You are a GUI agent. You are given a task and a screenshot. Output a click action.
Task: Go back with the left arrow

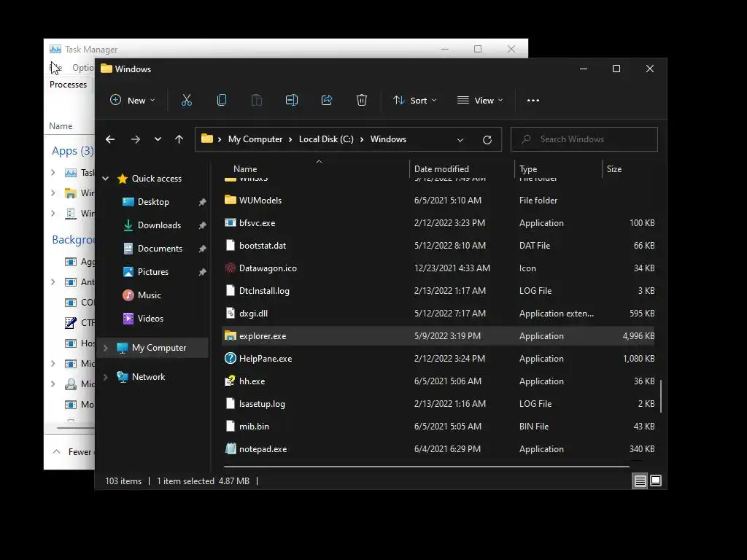click(x=110, y=139)
